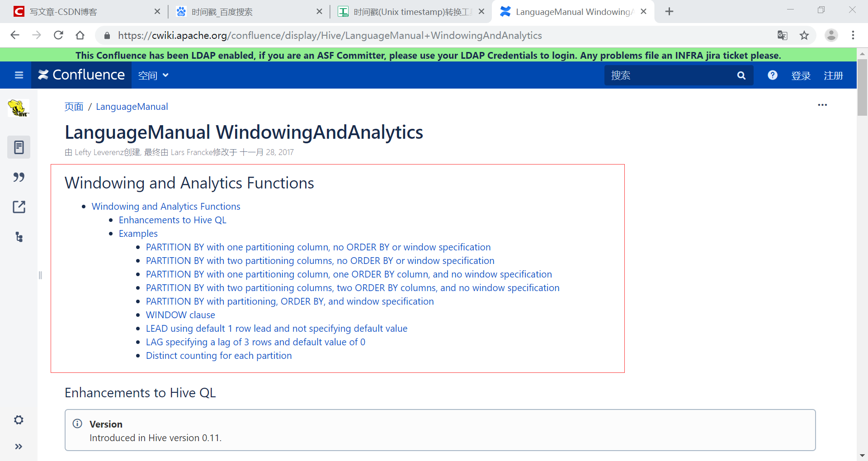
Task: Click the Version info panel icon
Action: coord(78,423)
